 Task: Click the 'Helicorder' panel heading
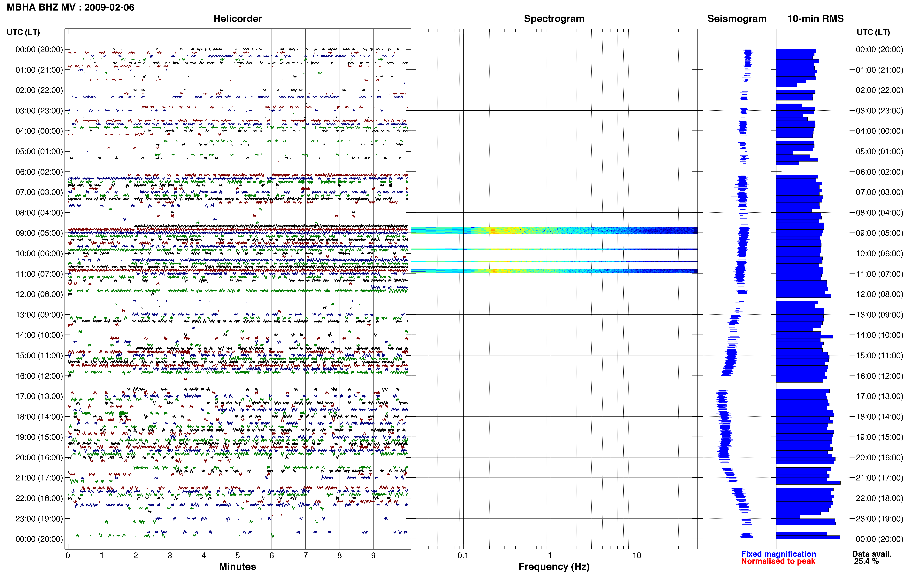pyautogui.click(x=238, y=18)
